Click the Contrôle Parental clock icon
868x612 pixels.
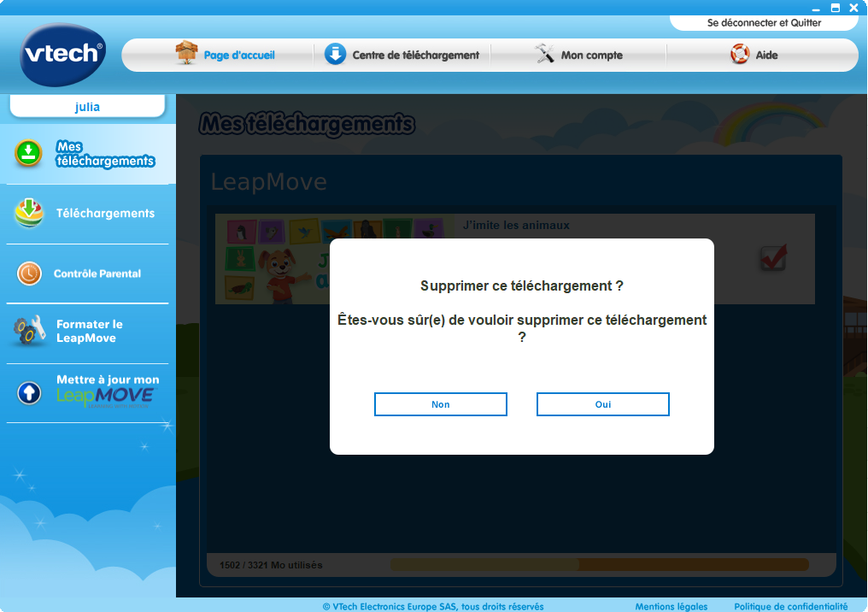[29, 274]
